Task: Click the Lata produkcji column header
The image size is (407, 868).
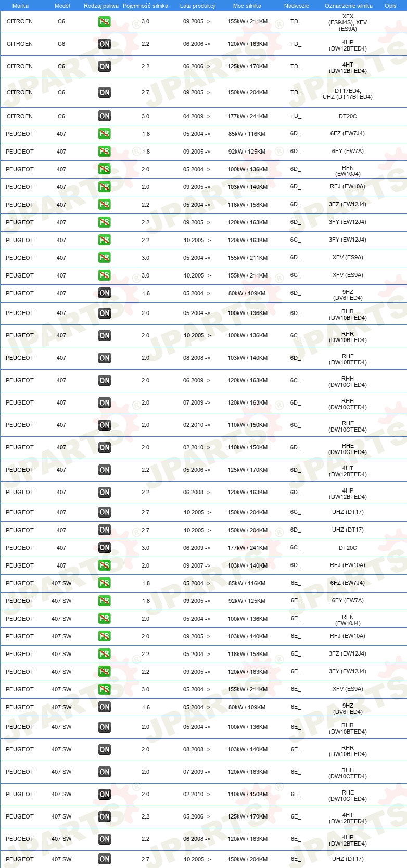Action: (198, 6)
